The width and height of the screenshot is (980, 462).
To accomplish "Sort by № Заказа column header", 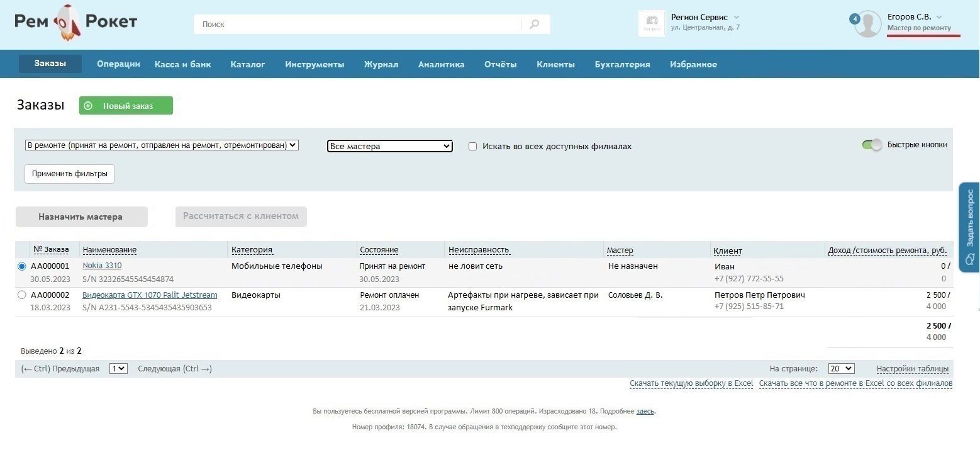I will point(51,249).
